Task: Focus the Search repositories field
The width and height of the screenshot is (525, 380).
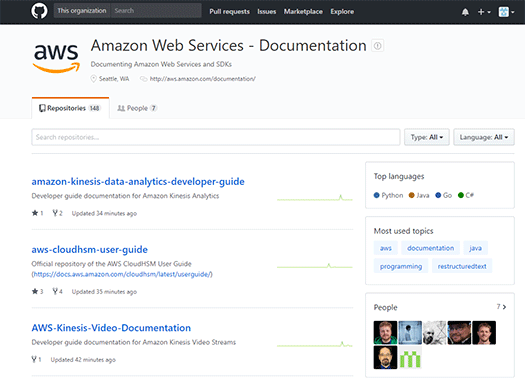Action: [x=216, y=137]
